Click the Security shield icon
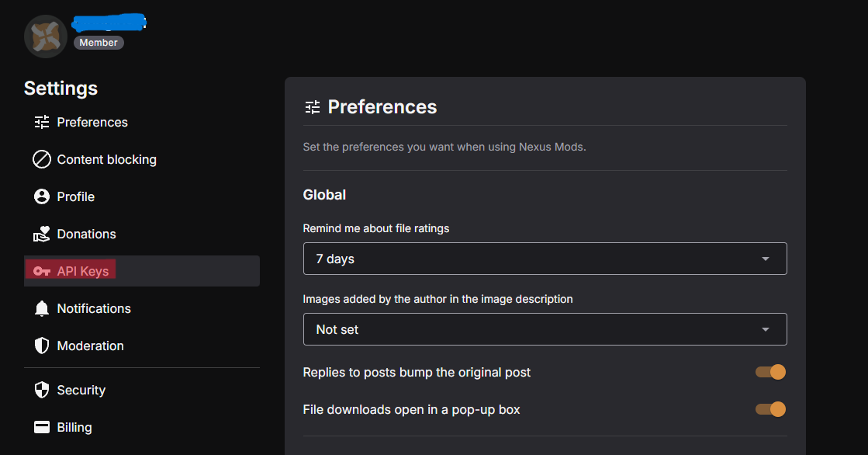The width and height of the screenshot is (868, 455). (42, 390)
